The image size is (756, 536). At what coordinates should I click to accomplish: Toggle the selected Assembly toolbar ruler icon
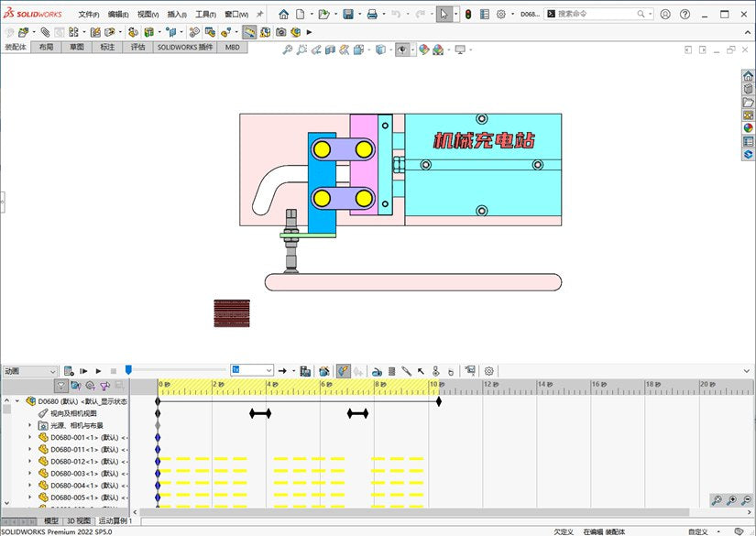(249, 32)
